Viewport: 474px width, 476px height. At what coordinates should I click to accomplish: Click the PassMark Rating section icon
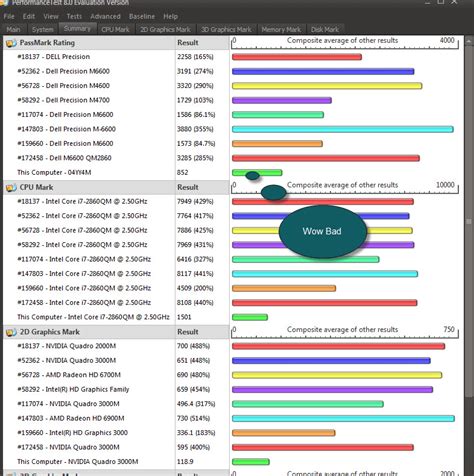11,43
